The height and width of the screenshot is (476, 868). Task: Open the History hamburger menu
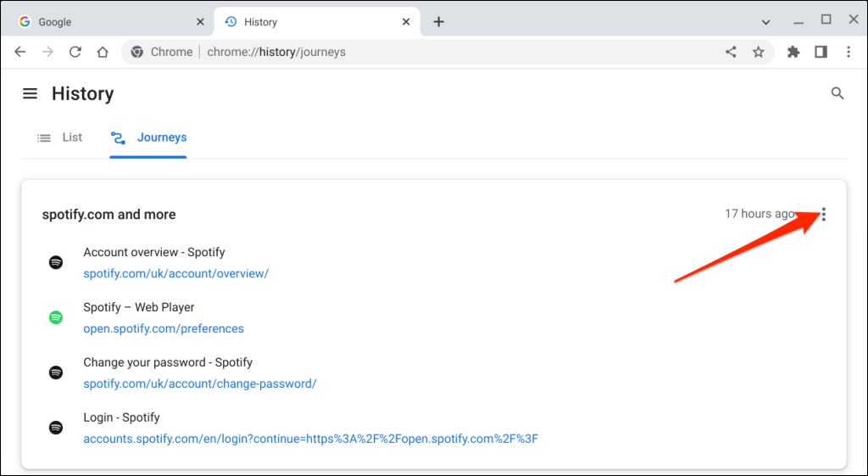[x=30, y=93]
